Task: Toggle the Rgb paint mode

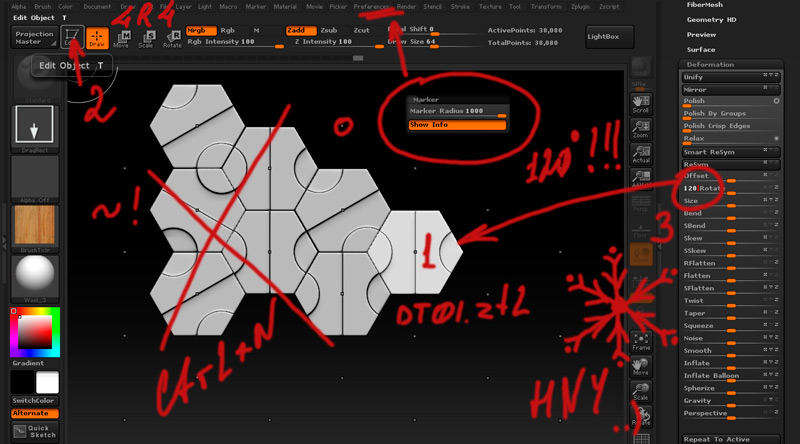Action: pos(228,31)
